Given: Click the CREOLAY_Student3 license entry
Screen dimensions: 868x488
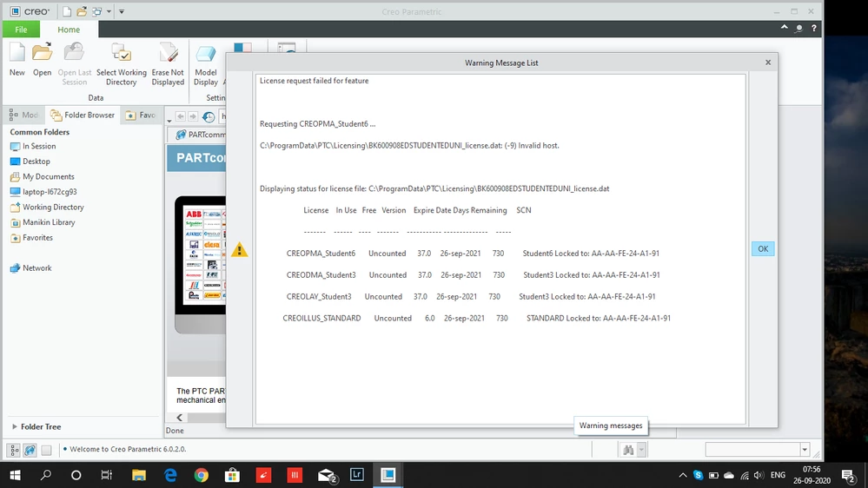Looking at the screenshot, I should (319, 297).
